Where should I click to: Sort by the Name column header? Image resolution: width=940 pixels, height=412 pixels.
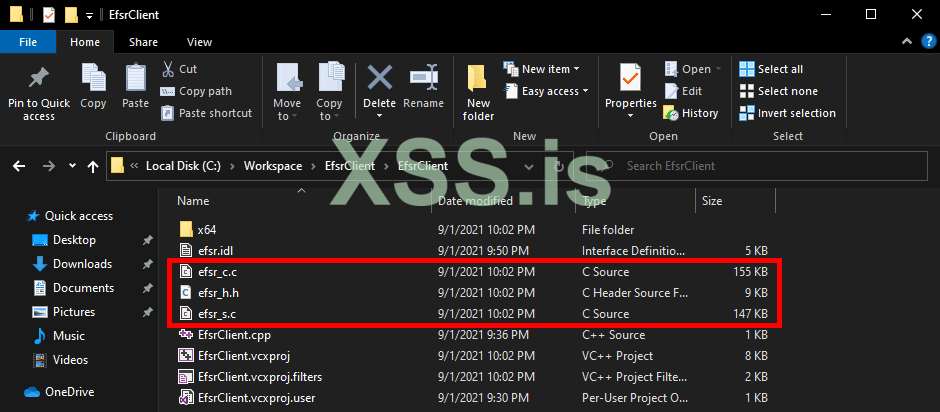[x=192, y=201]
